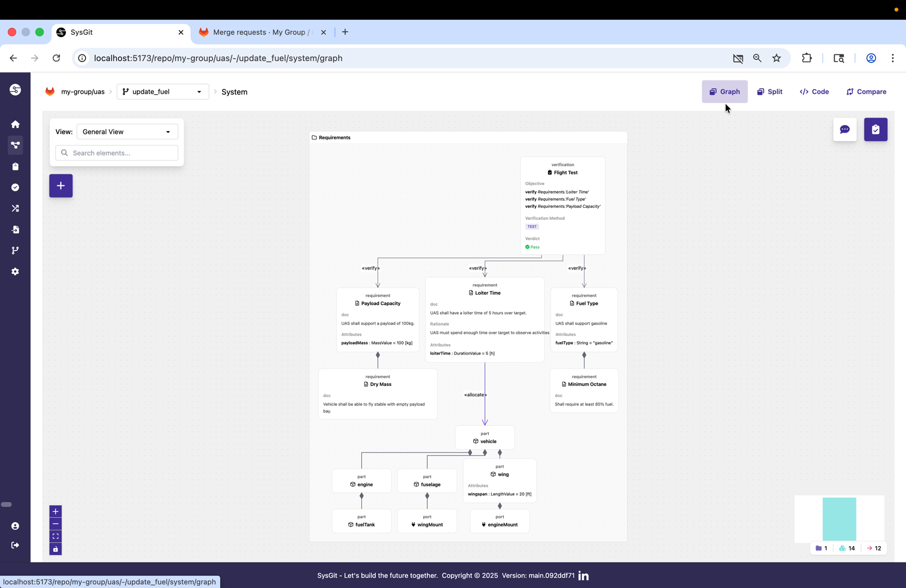This screenshot has height=588, width=906.
Task: Click the sign out icon at sidebar bottom
Action: coord(15,545)
